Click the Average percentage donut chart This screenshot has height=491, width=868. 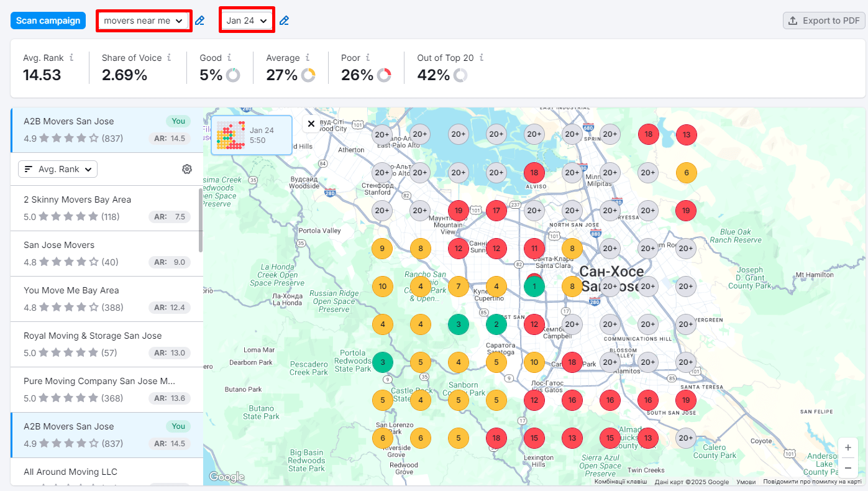coord(308,75)
